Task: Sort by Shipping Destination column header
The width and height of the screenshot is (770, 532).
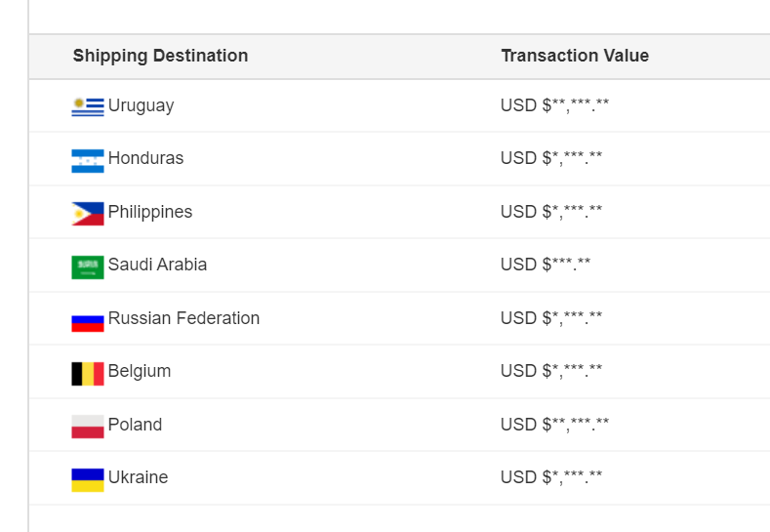Action: [x=161, y=56]
